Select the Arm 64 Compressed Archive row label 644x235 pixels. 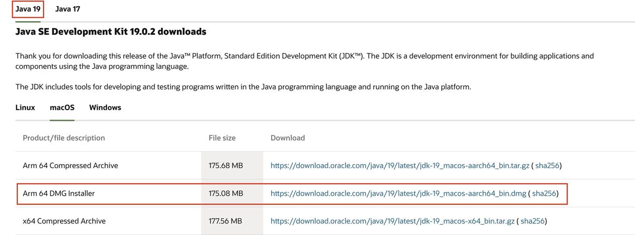pyautogui.click(x=70, y=166)
